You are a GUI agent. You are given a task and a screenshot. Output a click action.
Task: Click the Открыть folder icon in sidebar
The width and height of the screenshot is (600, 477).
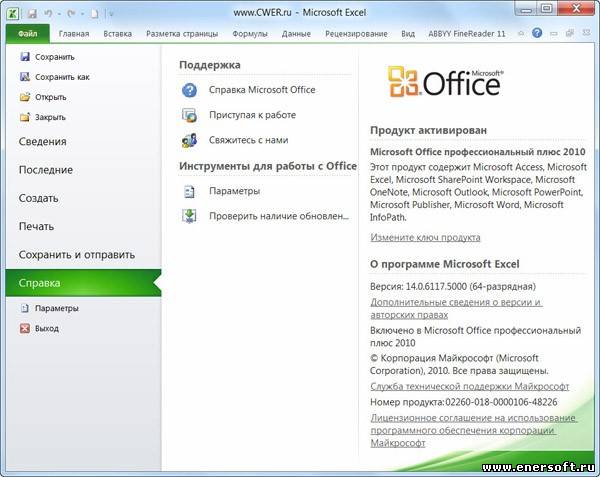click(25, 97)
